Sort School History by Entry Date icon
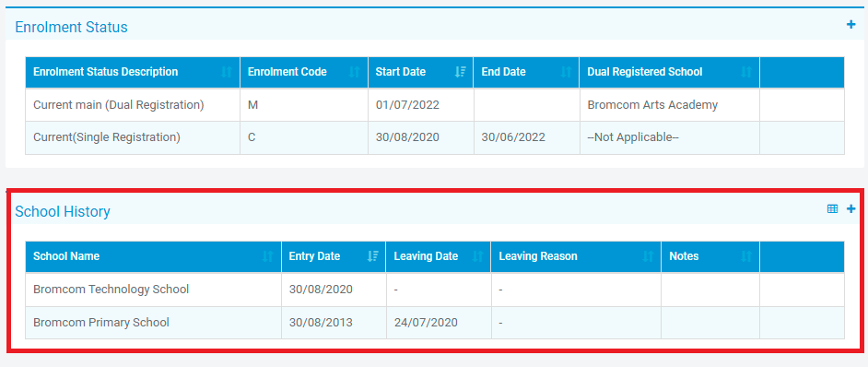Image resolution: width=868 pixels, height=367 pixels. 373,256
